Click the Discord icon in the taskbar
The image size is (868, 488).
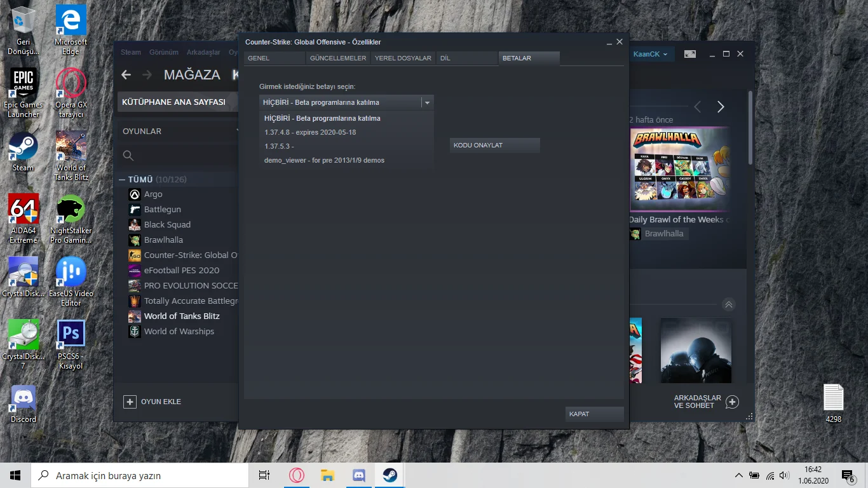359,475
